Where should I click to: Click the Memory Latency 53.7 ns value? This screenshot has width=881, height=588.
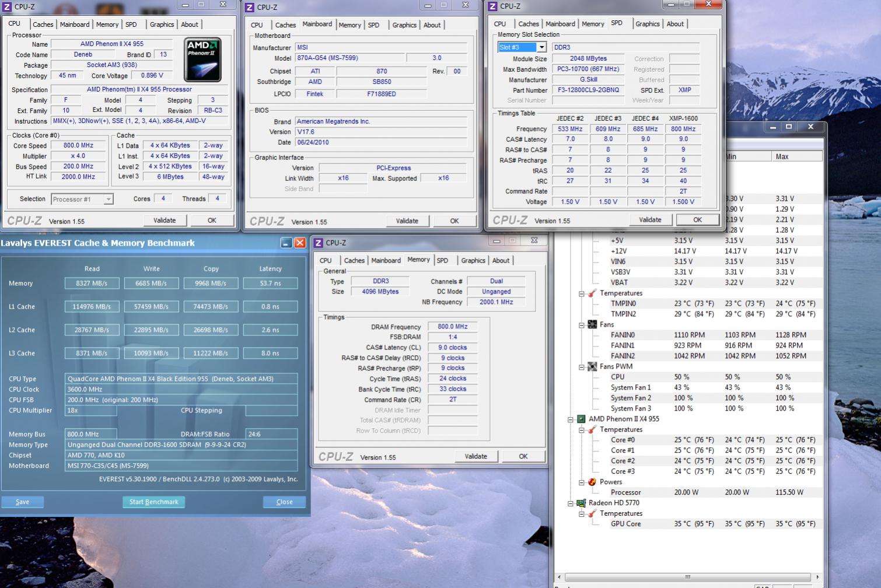tap(270, 283)
